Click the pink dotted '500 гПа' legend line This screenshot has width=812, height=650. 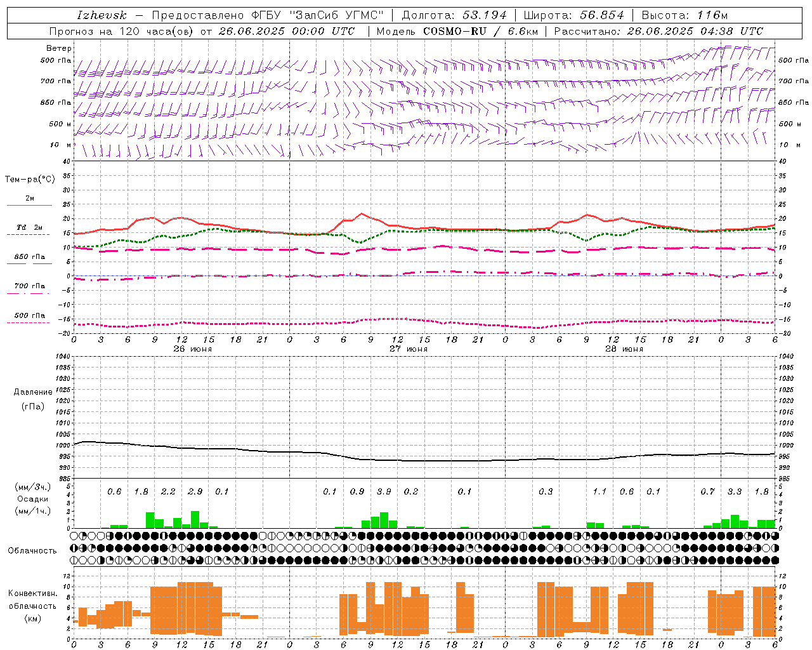(x=28, y=322)
